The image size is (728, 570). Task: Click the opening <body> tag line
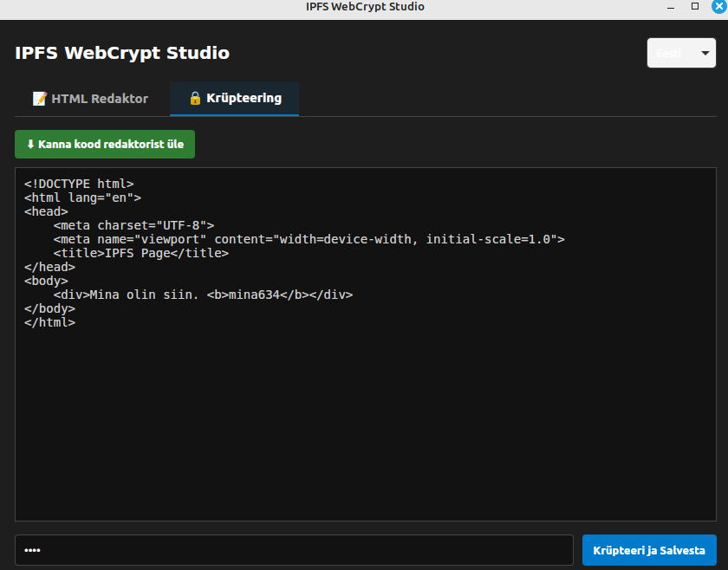tap(46, 281)
